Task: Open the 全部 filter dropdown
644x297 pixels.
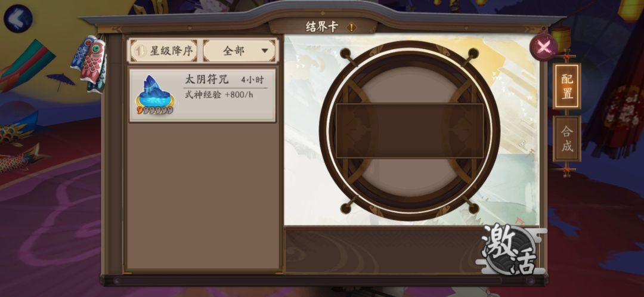Action: pos(240,51)
